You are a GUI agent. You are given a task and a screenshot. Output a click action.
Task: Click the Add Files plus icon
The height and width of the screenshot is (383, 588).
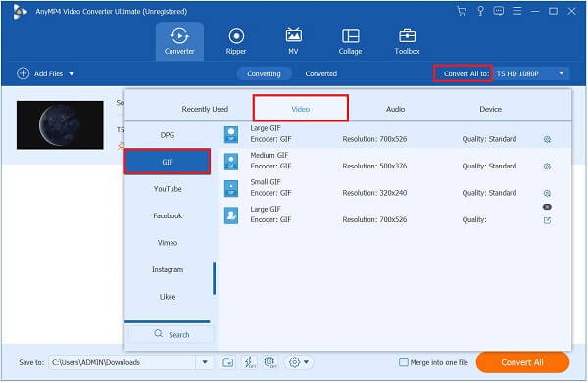[23, 73]
